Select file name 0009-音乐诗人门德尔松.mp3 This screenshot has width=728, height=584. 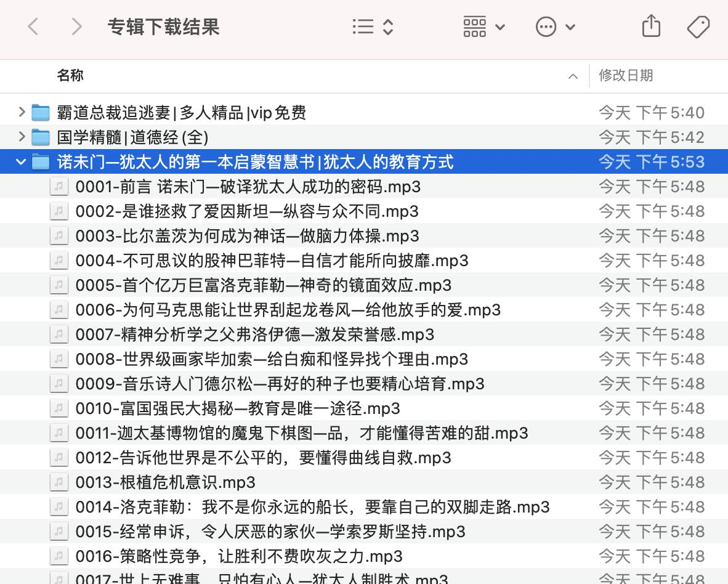tap(280, 383)
